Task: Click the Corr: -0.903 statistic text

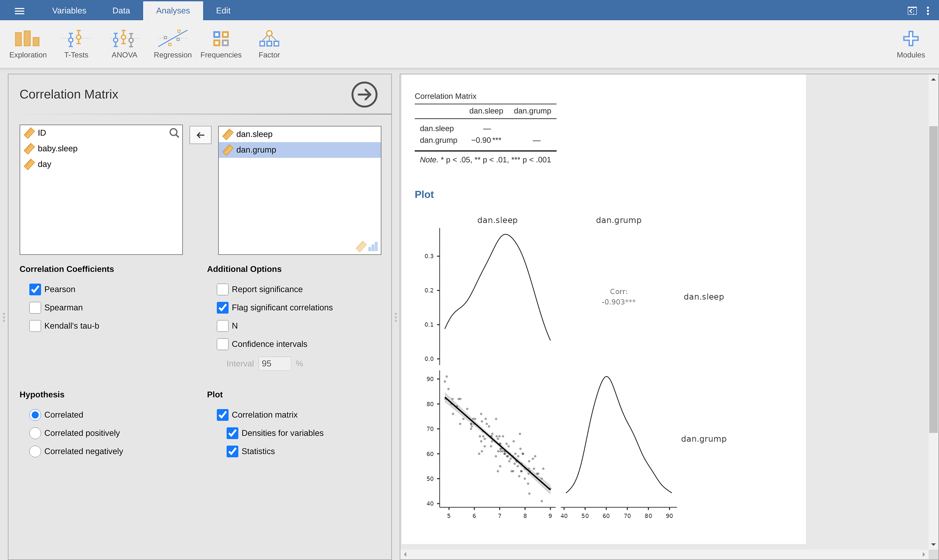Action: click(618, 297)
